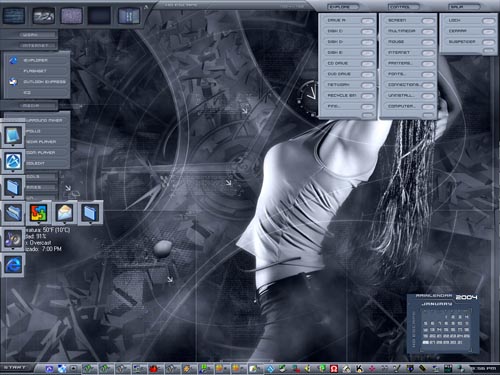Launch the colorful puzzle Office icon
This screenshot has width=500, height=375.
coord(39,212)
